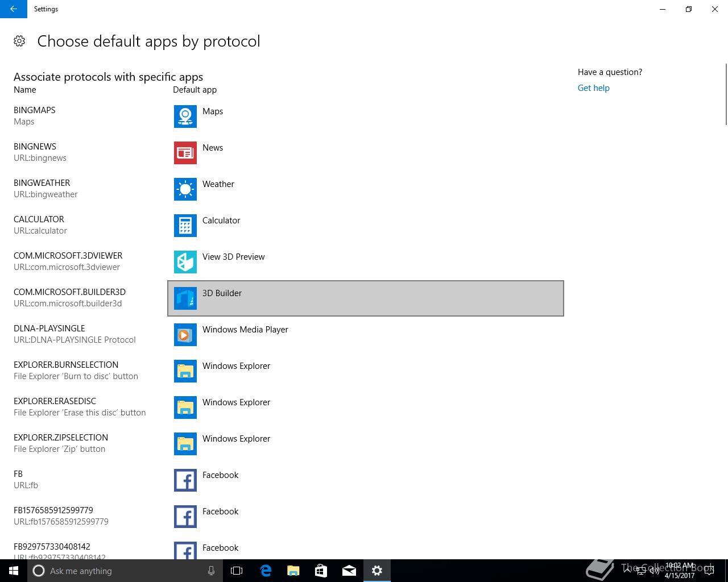Click Facebook icon for FB1576585912599779
This screenshot has height=582, width=728.
(x=185, y=517)
